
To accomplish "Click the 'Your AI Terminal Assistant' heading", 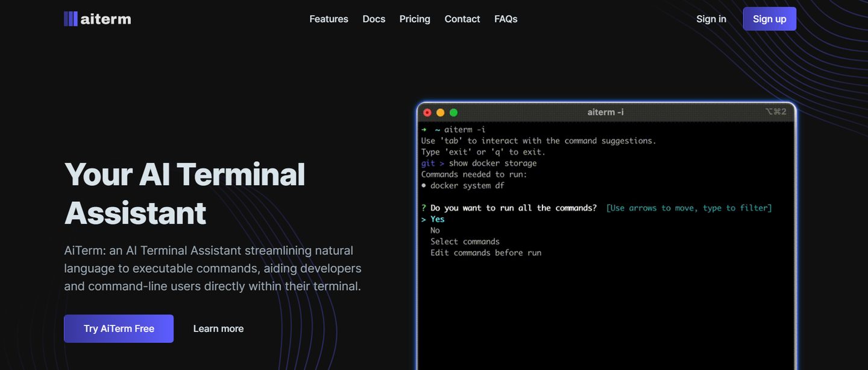I will coord(184,193).
